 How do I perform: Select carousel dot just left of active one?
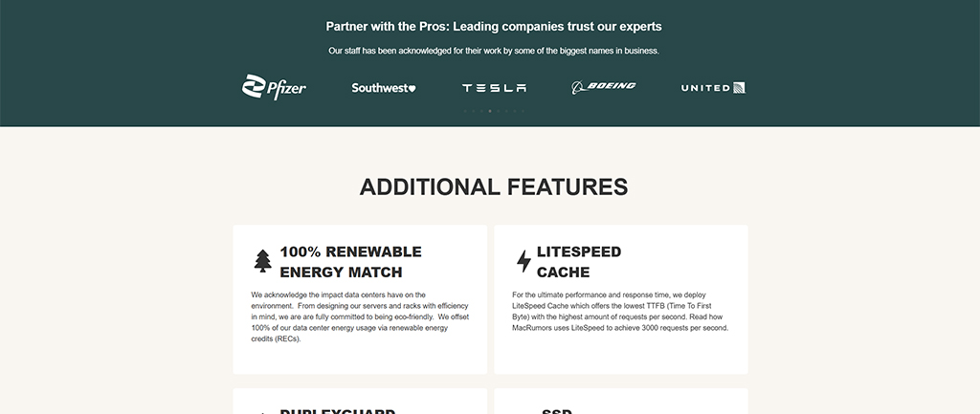(481, 111)
